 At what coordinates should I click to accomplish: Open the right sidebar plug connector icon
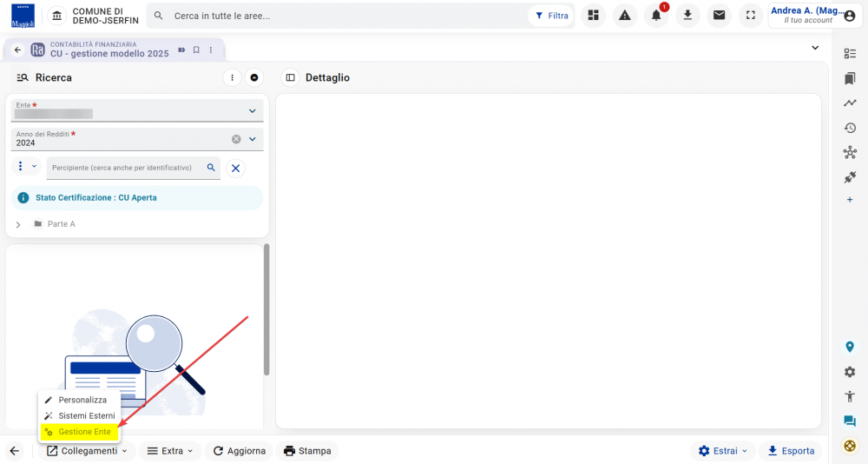click(850, 177)
